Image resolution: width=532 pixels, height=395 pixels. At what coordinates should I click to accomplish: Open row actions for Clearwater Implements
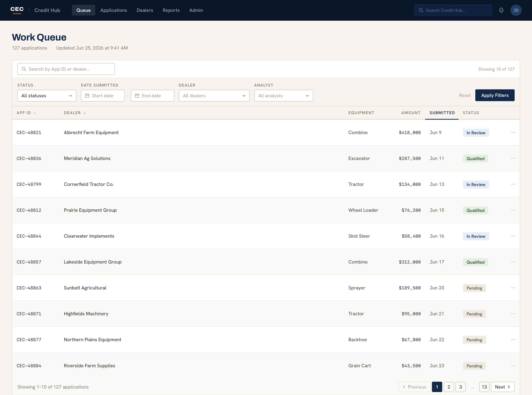(x=513, y=236)
